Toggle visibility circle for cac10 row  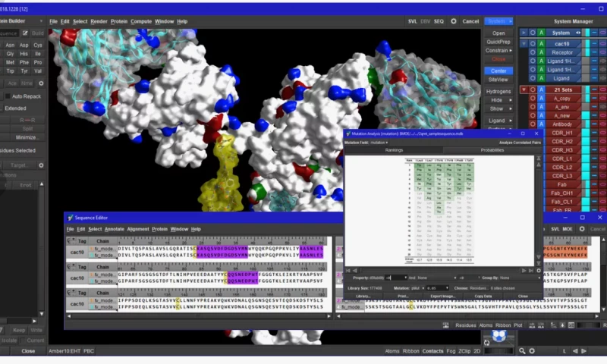coord(533,44)
